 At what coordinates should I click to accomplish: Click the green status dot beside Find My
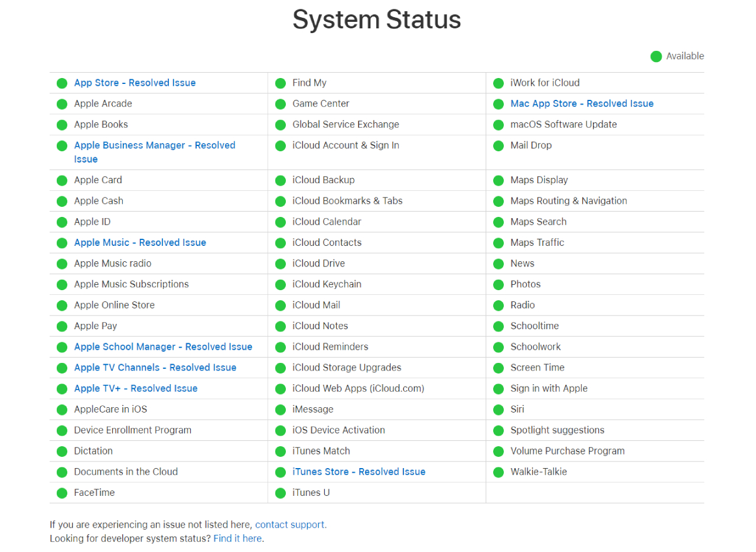coord(281,83)
